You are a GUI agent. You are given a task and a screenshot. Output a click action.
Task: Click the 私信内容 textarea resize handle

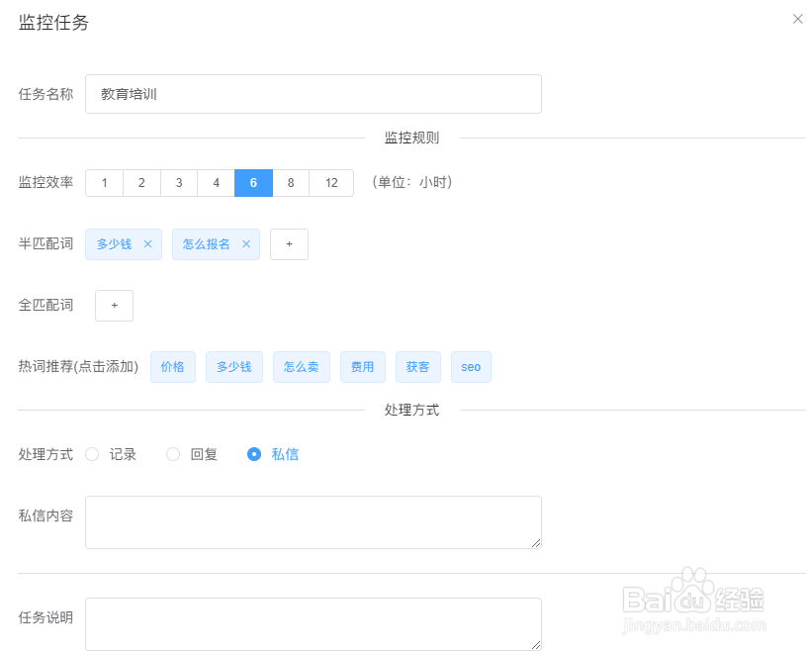click(x=536, y=543)
